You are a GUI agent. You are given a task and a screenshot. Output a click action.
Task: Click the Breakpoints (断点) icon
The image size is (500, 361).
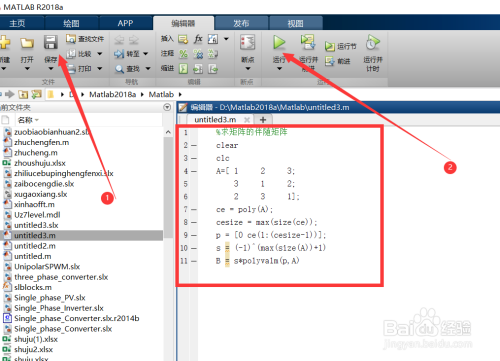pyautogui.click(x=247, y=43)
